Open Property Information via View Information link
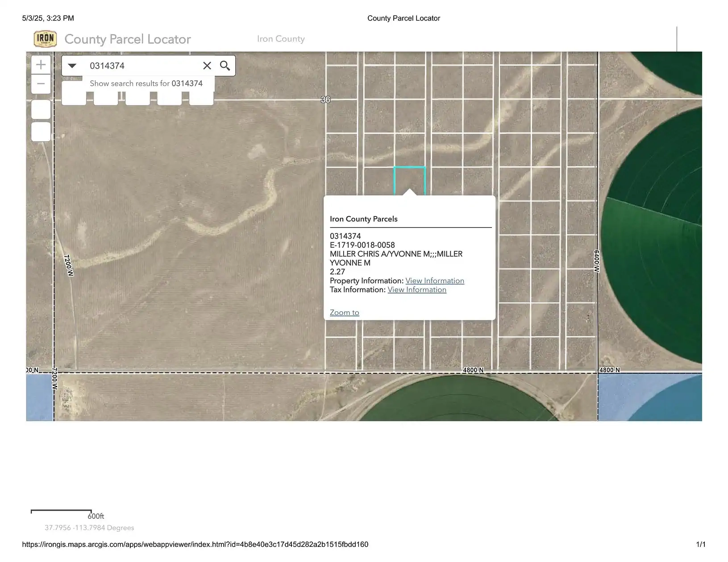This screenshot has height=562, width=728. [x=435, y=281]
